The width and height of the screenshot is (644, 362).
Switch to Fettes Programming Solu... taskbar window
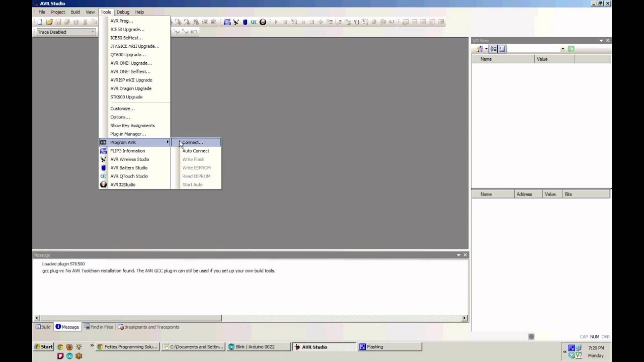tap(127, 347)
